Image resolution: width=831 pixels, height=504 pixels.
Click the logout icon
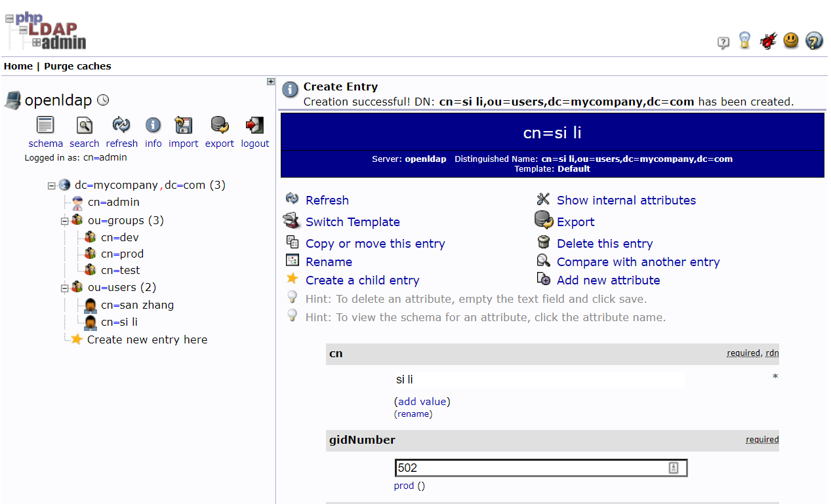(254, 125)
